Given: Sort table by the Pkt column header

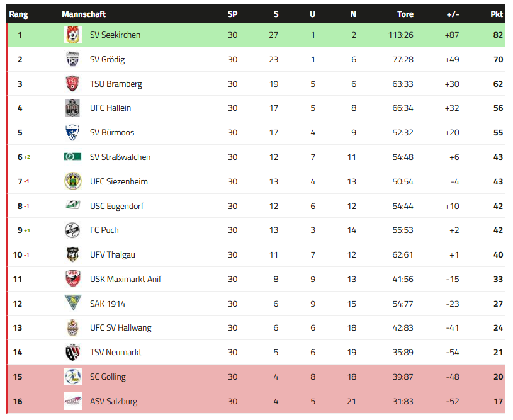Looking at the screenshot, I should [496, 14].
